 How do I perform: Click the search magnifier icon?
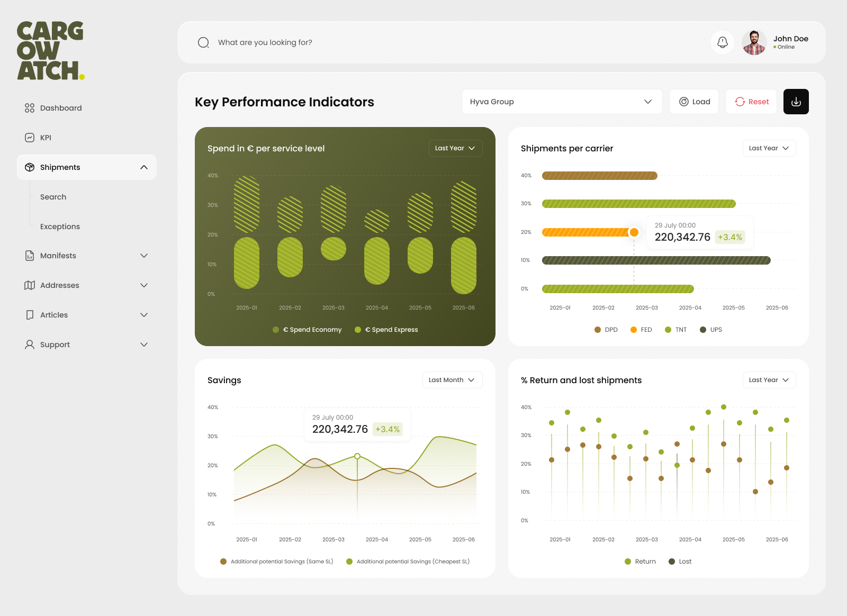tap(203, 42)
